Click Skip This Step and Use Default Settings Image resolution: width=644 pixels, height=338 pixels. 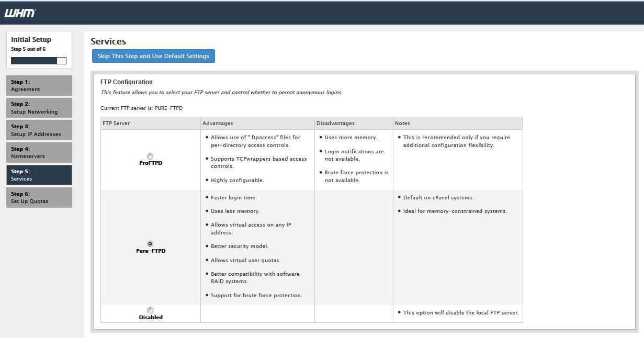point(153,56)
